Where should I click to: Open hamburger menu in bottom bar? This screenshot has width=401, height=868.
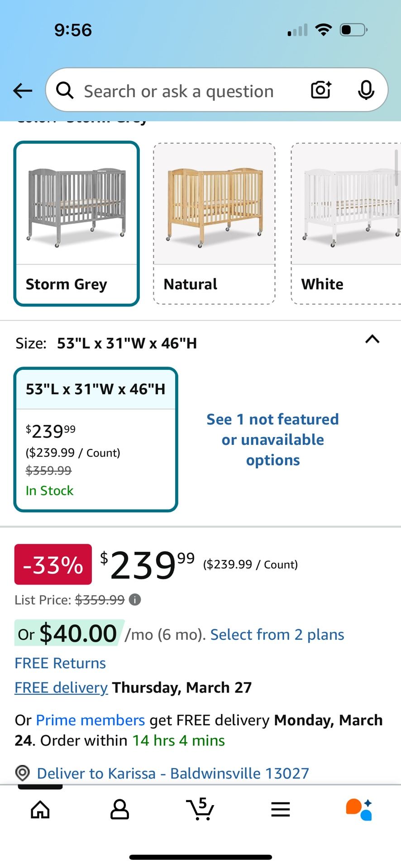pyautogui.click(x=281, y=809)
